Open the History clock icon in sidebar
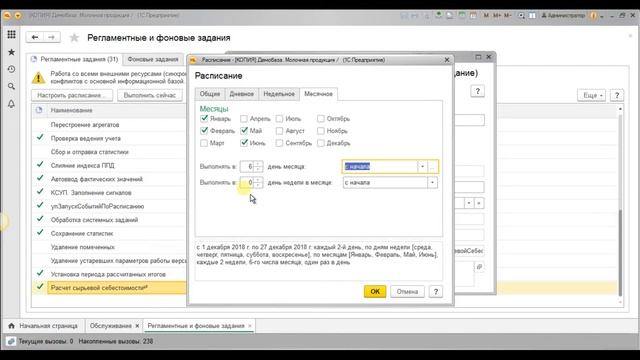640x360 pixels. (x=11, y=69)
